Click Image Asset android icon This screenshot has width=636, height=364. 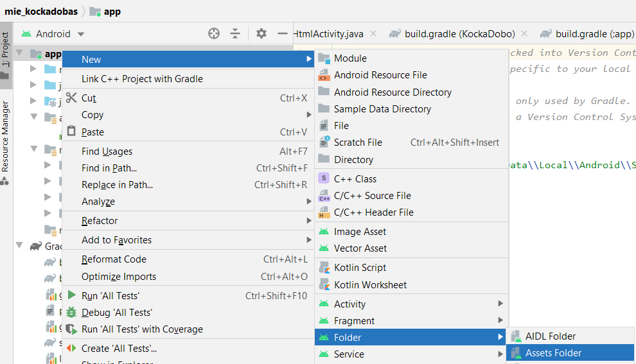click(x=324, y=232)
